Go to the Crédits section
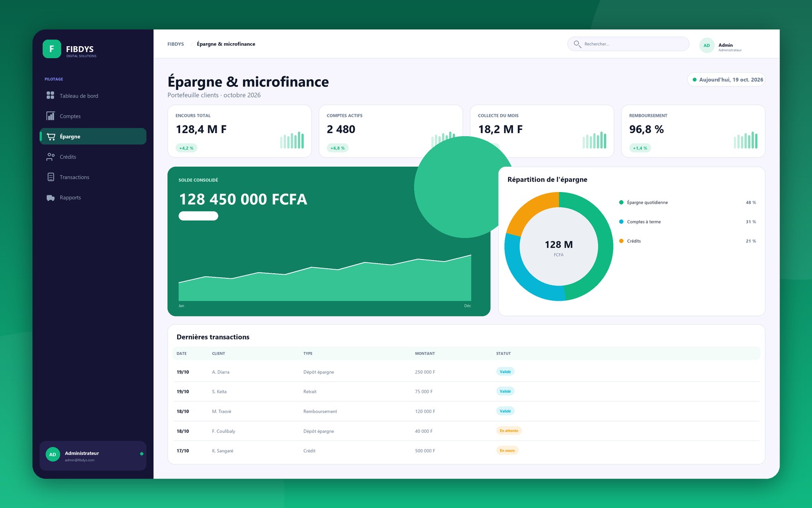Screen dimensions: 812x508 coord(93,156)
